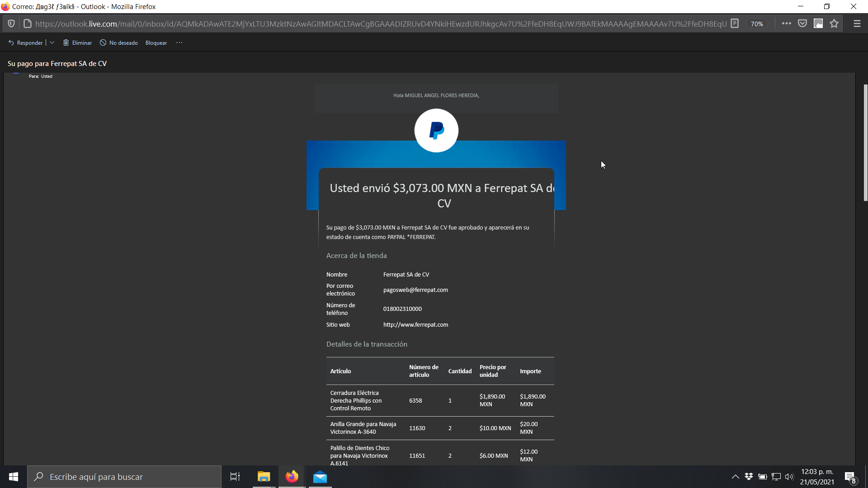Click the $6.00 MXN unit price
The width and height of the screenshot is (868, 488).
tap(494, 456)
